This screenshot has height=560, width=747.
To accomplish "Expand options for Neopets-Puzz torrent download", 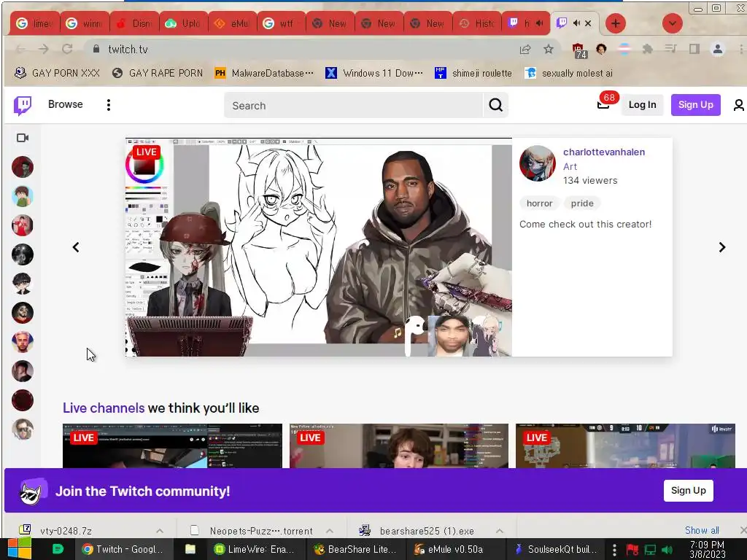I will [330, 531].
